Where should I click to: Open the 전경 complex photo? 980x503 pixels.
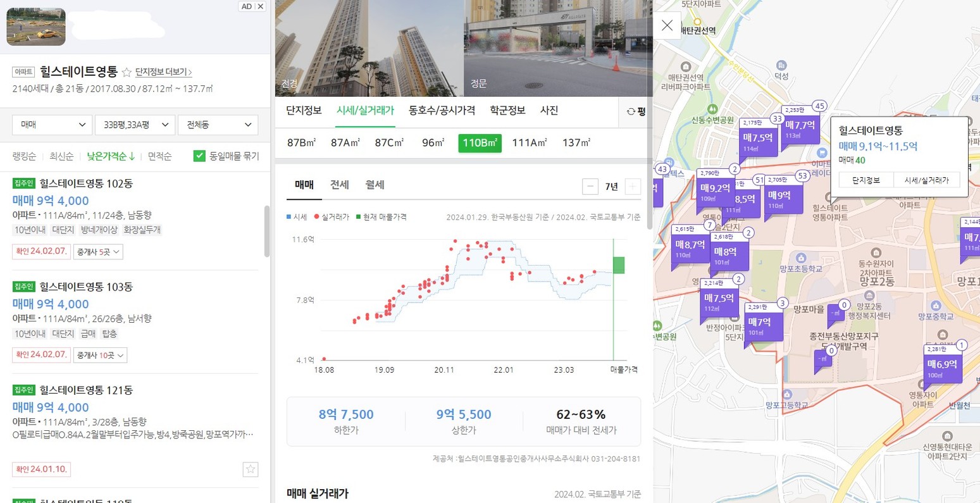click(369, 48)
